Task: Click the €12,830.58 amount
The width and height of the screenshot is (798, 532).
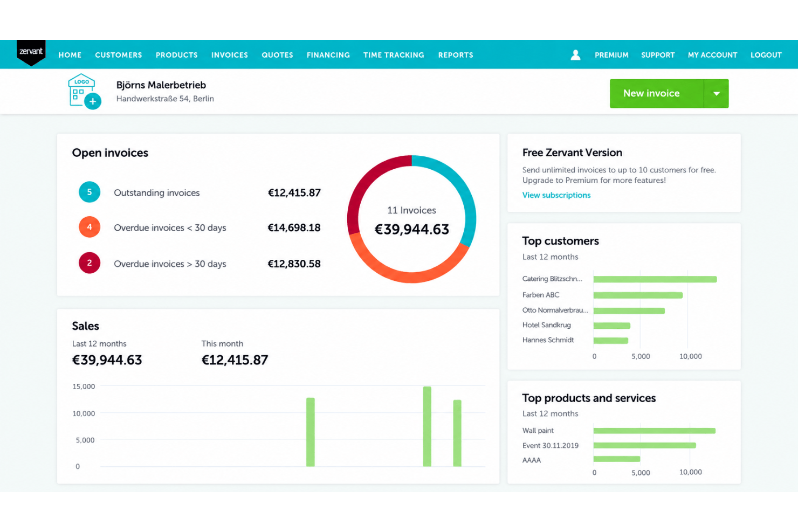Action: coord(294,264)
